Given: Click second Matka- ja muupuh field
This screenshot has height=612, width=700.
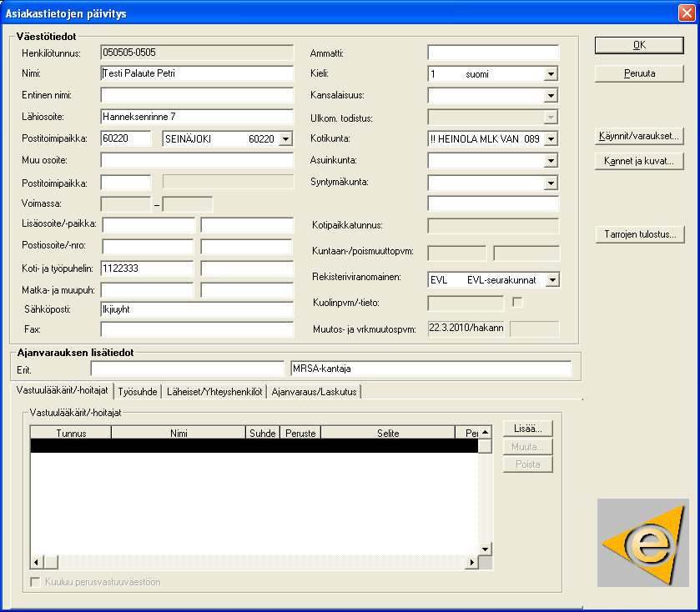Looking at the screenshot, I should coord(247,290).
